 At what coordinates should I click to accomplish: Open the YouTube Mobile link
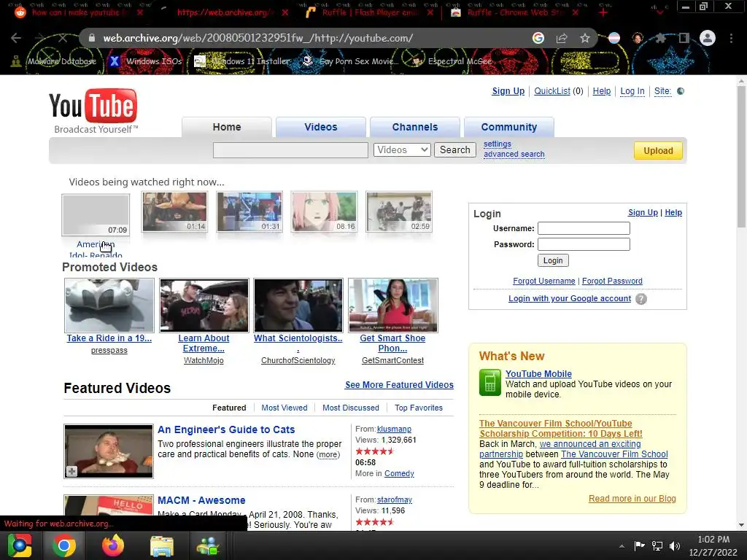coord(538,374)
